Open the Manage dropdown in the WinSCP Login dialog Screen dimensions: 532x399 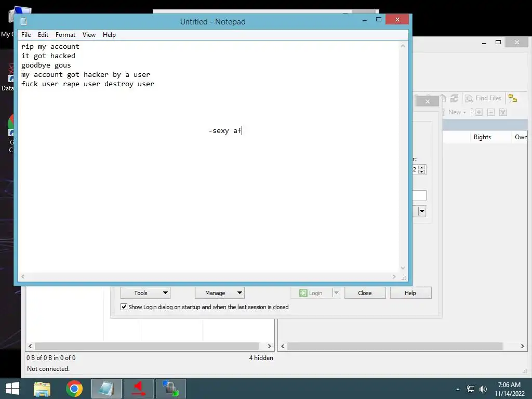(x=220, y=293)
